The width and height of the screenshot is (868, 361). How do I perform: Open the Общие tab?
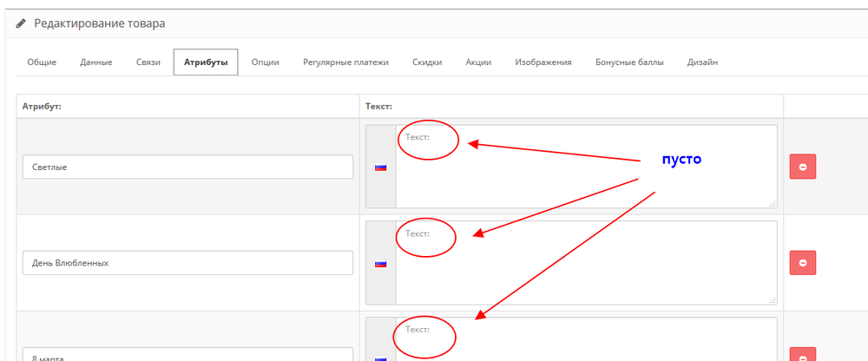click(x=42, y=62)
